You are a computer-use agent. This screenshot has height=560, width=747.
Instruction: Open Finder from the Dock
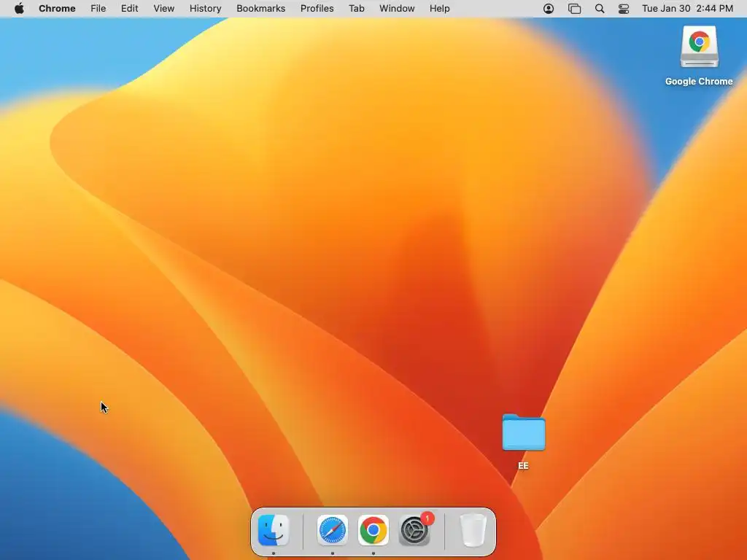(274, 530)
